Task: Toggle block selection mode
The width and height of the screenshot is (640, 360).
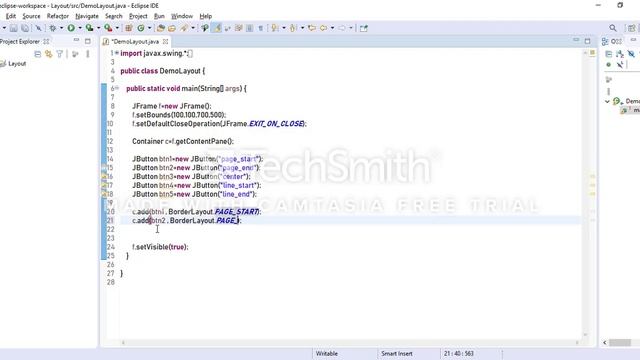Action: pyautogui.click(x=249, y=28)
